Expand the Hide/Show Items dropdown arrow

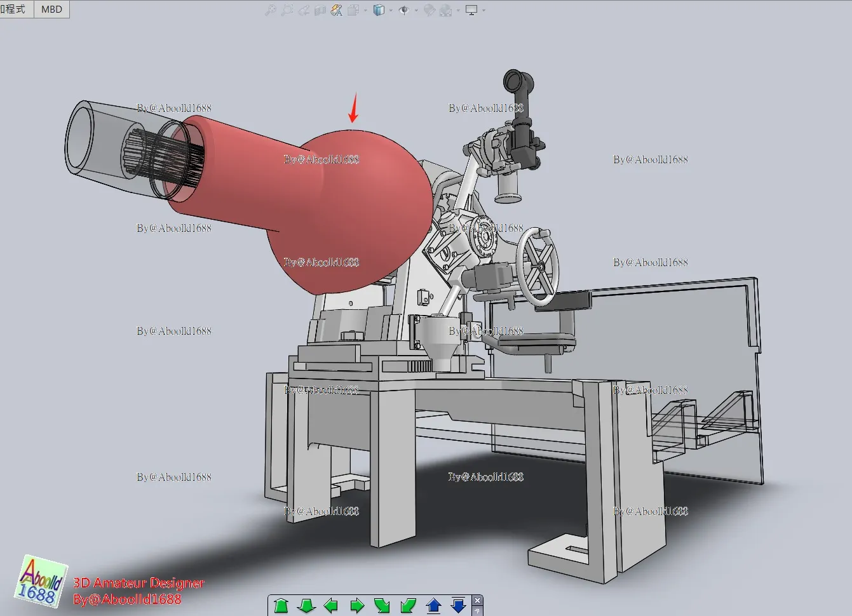click(416, 10)
